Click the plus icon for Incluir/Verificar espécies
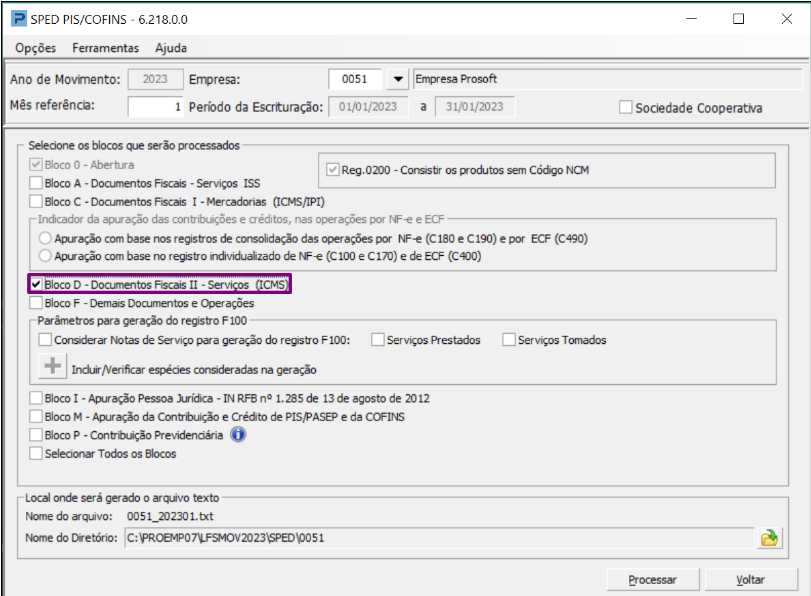The width and height of the screenshot is (811, 596). click(52, 366)
